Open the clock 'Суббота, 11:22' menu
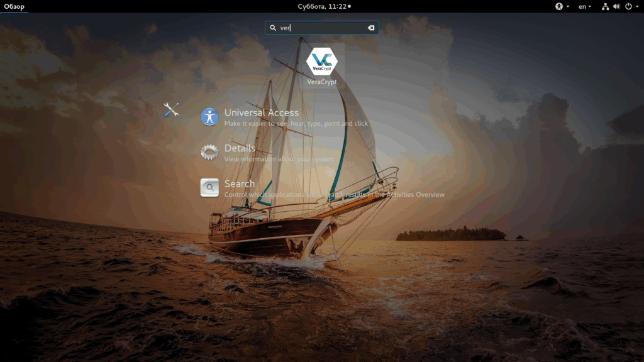This screenshot has width=644, height=362. pos(324,6)
